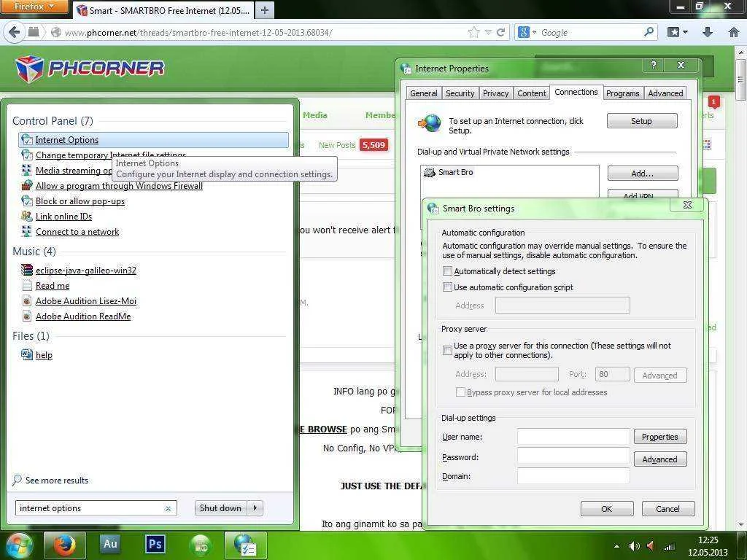Click the Password input field

pos(573,456)
